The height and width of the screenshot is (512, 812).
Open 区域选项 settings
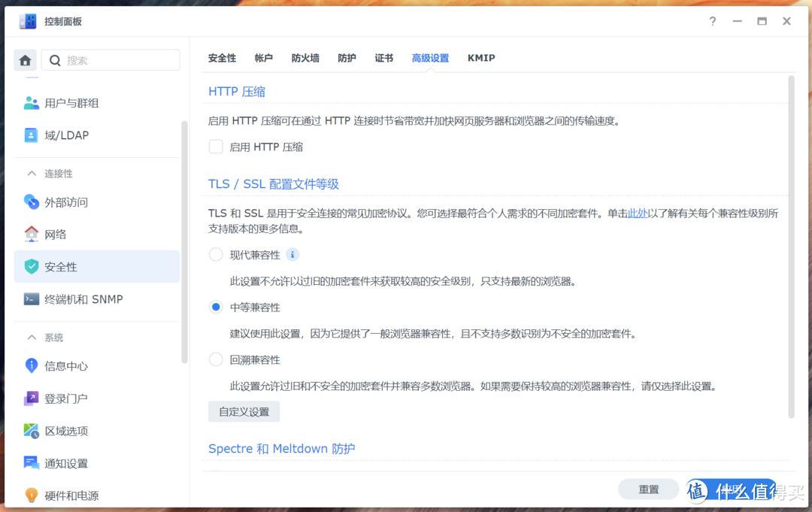tap(69, 431)
